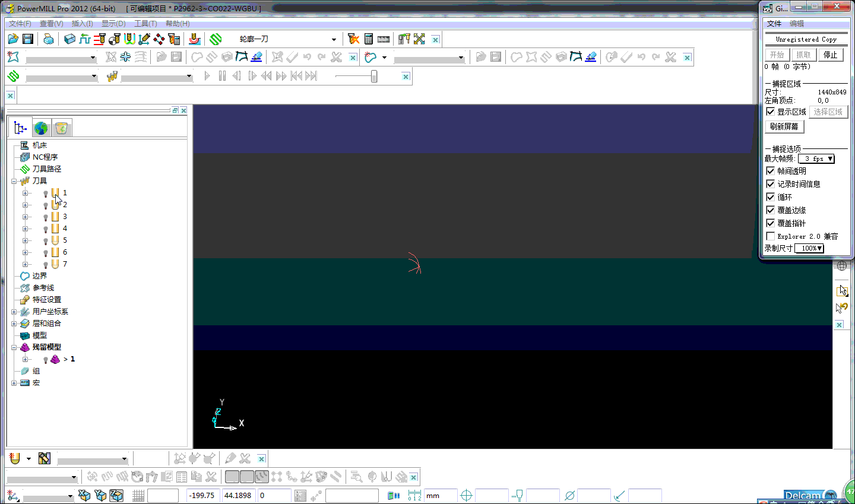This screenshot has height=504, width=855.
Task: Open the rapid move heights icon
Action: (100, 39)
